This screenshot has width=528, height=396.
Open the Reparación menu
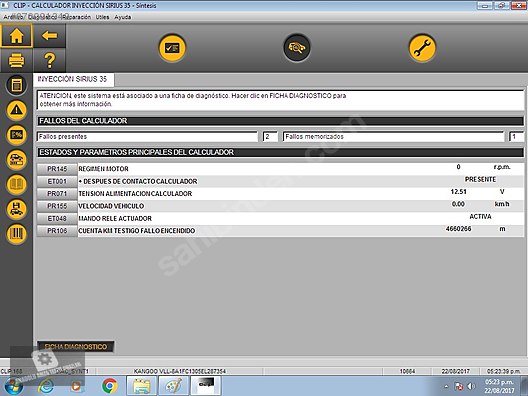[x=77, y=17]
